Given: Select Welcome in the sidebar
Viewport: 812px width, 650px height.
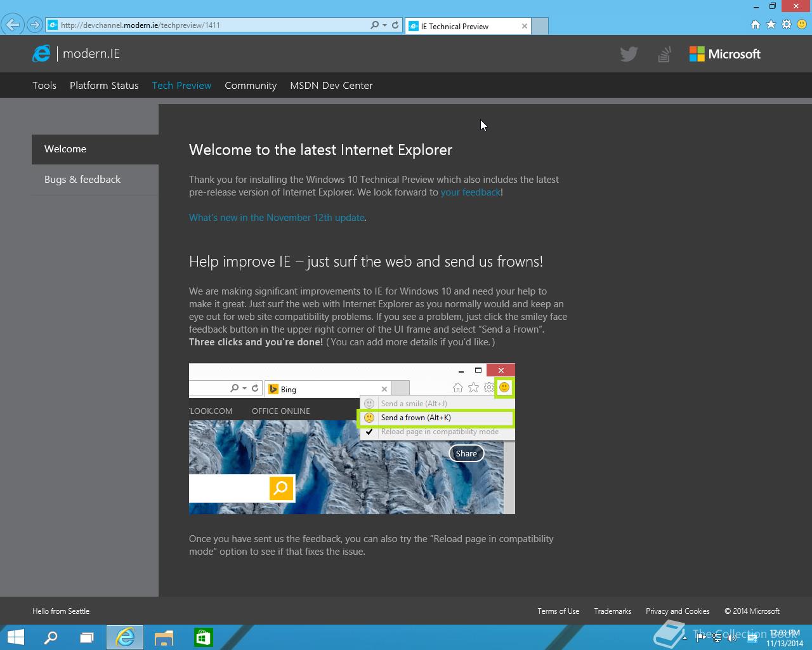Looking at the screenshot, I should (x=95, y=149).
